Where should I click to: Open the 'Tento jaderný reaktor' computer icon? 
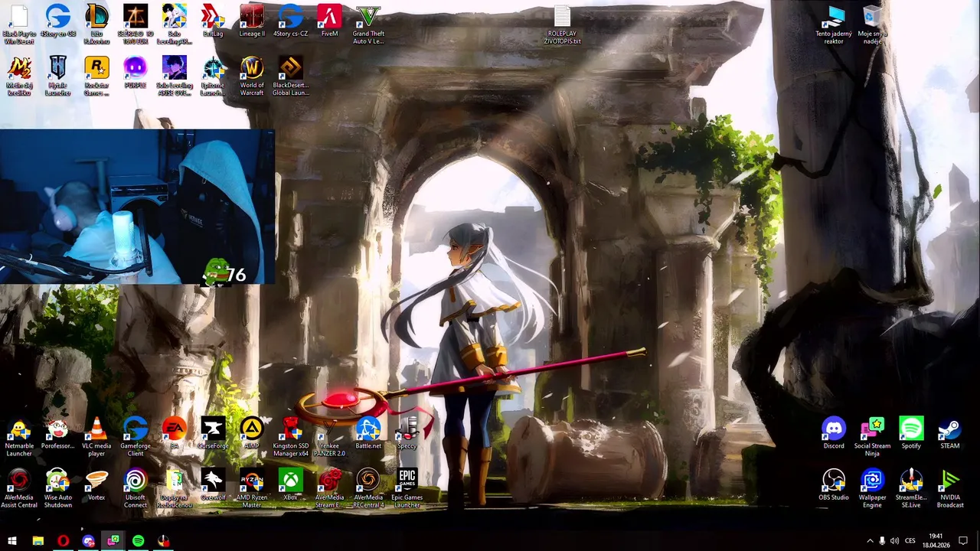click(834, 24)
